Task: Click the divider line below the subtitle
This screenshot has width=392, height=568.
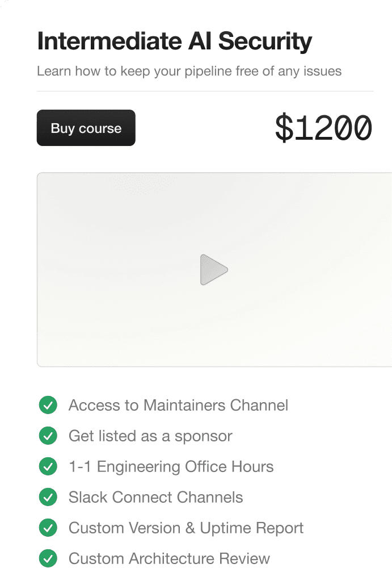Action: [205, 91]
